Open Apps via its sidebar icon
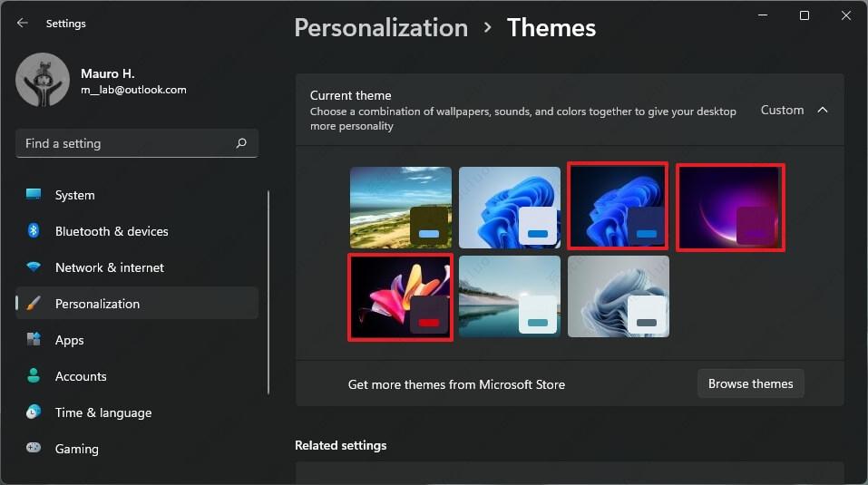The height and width of the screenshot is (485, 868). (34, 340)
